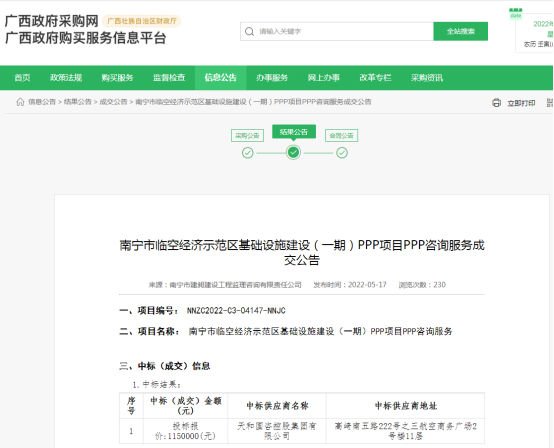
Task: Click the supplier address cell
Action: 406,431
